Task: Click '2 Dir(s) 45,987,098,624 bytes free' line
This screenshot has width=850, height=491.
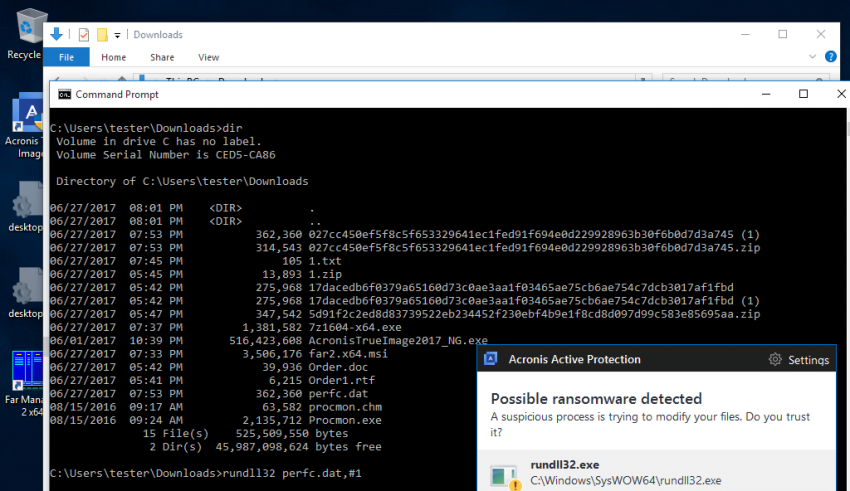Action: 266,447
